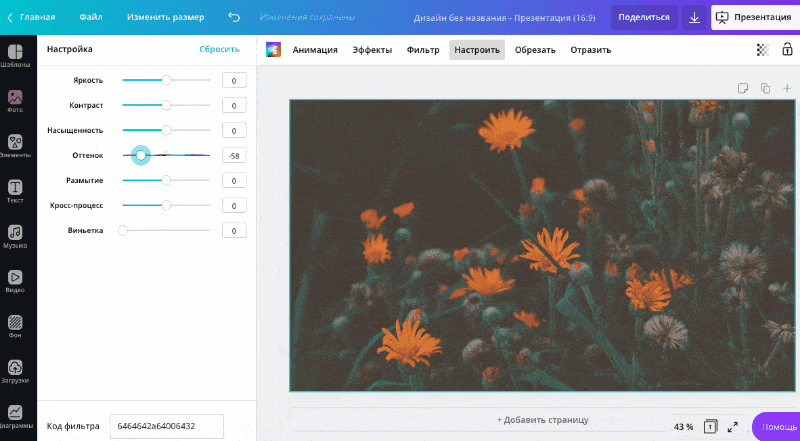Viewport: 800px width, 441px height.
Task: Open the Шаблоны (Templates) sidebar panel
Action: point(16,56)
